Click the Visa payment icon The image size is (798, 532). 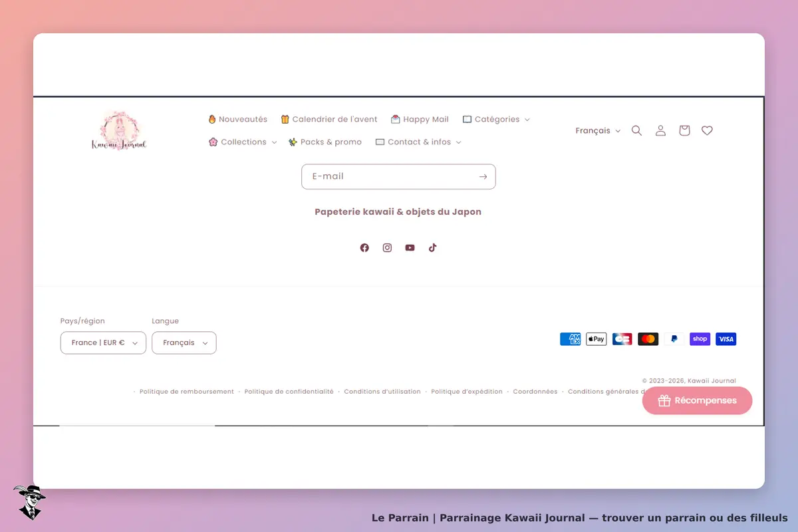click(x=726, y=339)
